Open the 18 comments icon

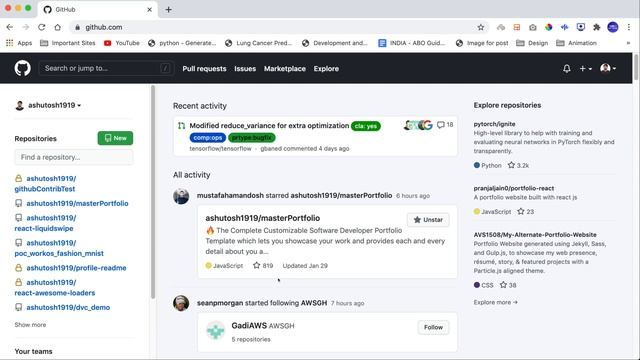445,125
